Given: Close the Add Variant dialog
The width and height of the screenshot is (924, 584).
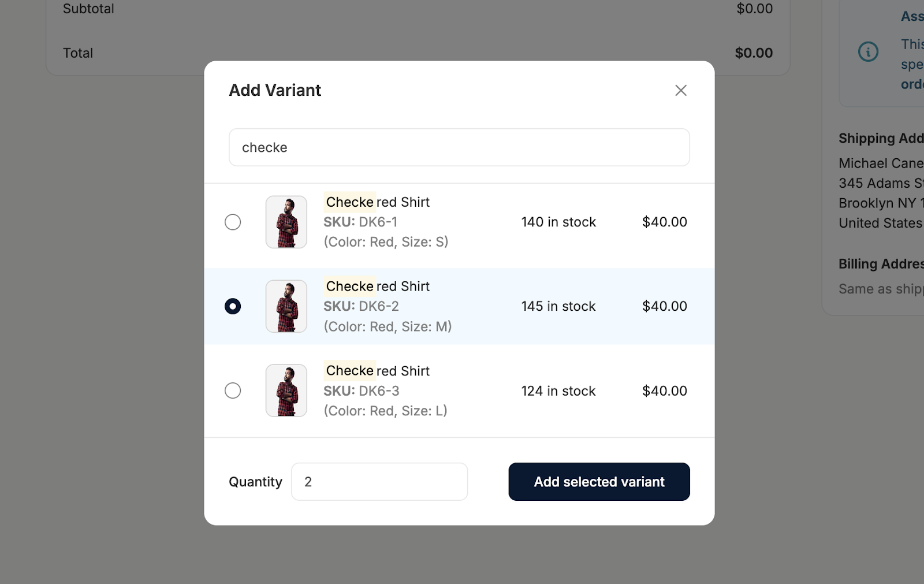Looking at the screenshot, I should pos(681,90).
